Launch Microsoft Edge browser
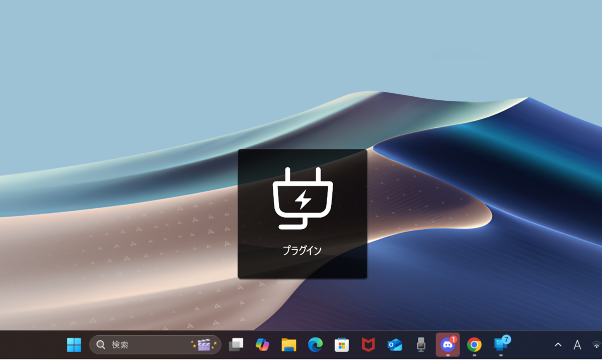The image size is (602, 364). coord(315,345)
